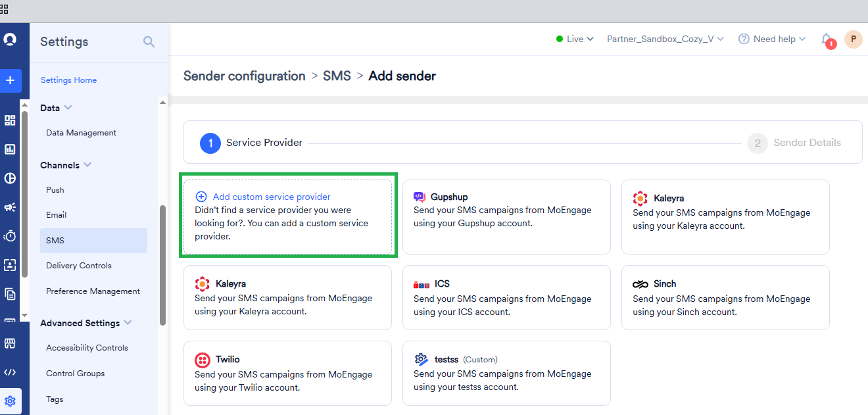The image size is (868, 415).
Task: Click the Settings Home link
Action: tap(68, 80)
